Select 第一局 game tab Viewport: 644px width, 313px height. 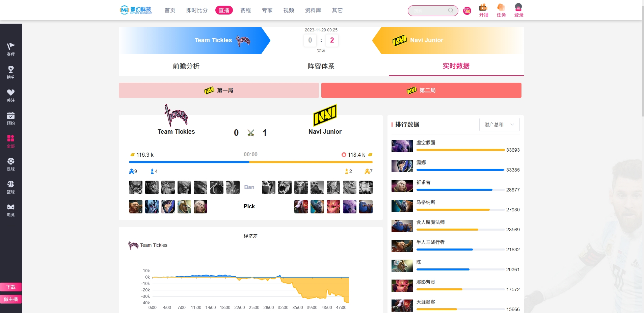[x=219, y=90]
